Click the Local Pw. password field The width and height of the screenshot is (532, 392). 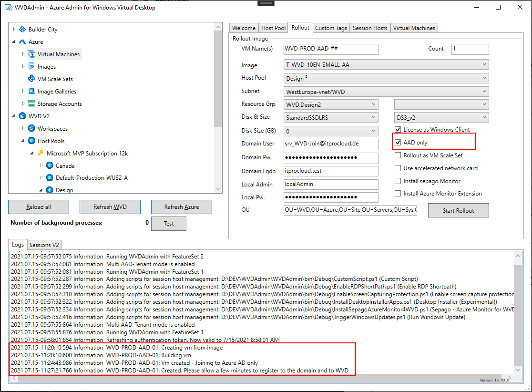(331, 197)
